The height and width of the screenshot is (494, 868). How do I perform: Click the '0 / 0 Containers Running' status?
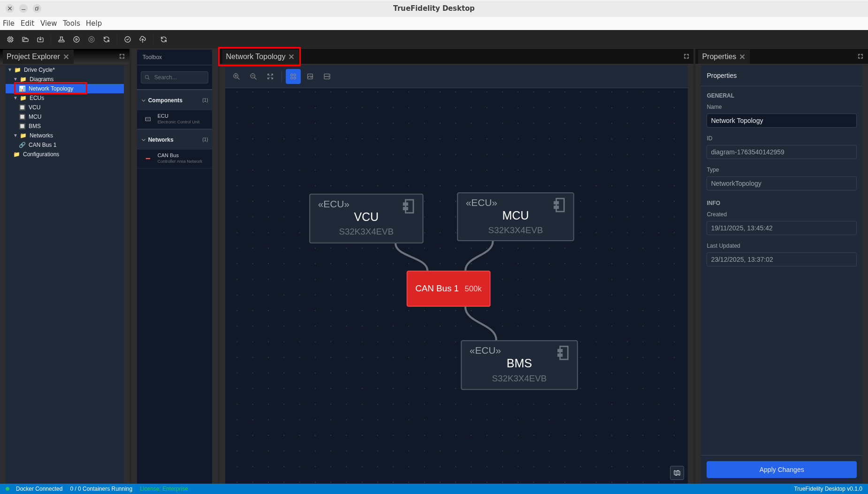pyautogui.click(x=101, y=489)
